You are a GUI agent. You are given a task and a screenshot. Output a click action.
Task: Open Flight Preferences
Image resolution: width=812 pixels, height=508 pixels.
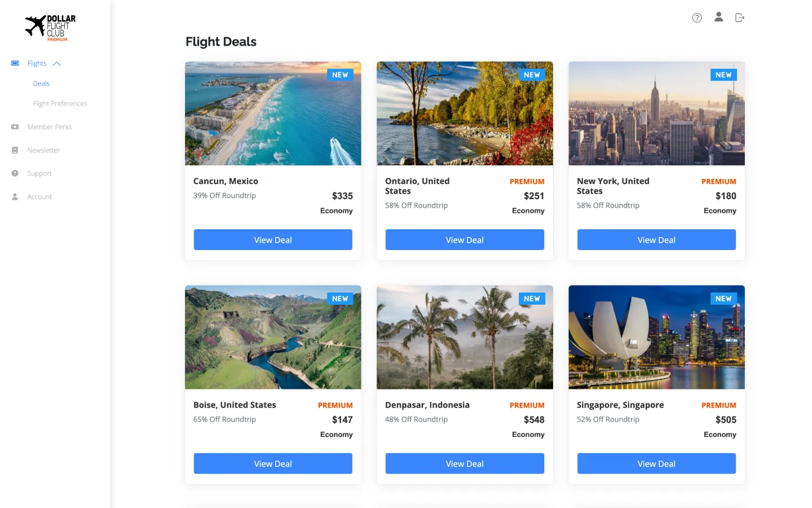[60, 103]
